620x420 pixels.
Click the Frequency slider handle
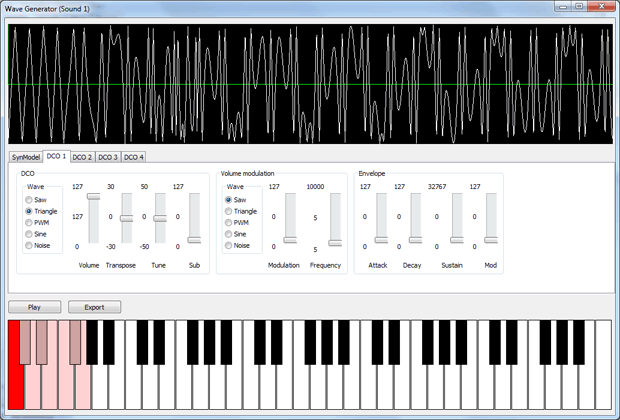pyautogui.click(x=336, y=243)
